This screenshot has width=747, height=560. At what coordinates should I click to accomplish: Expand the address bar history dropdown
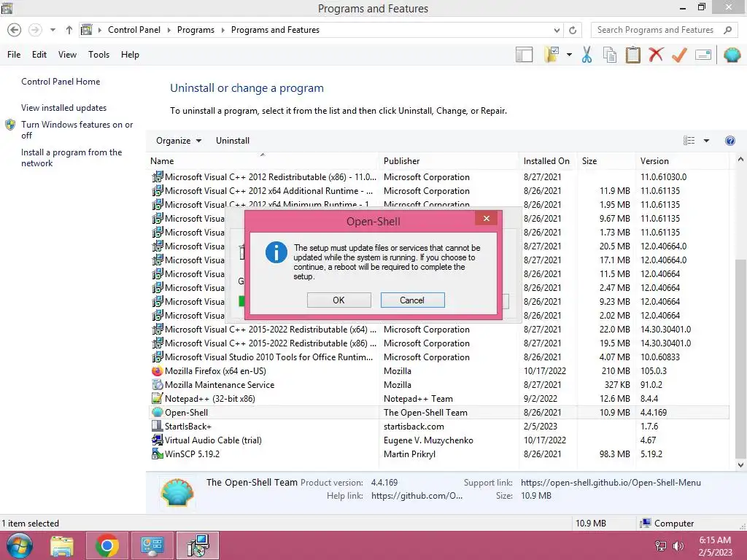pyautogui.click(x=557, y=30)
